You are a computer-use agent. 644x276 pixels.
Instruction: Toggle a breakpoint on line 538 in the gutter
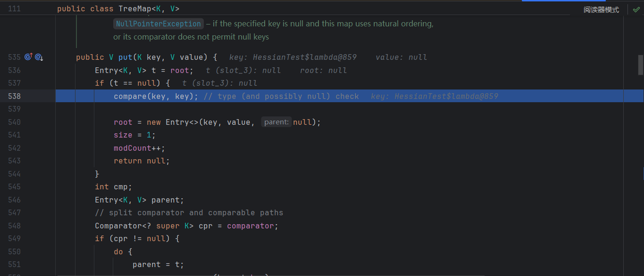click(14, 96)
